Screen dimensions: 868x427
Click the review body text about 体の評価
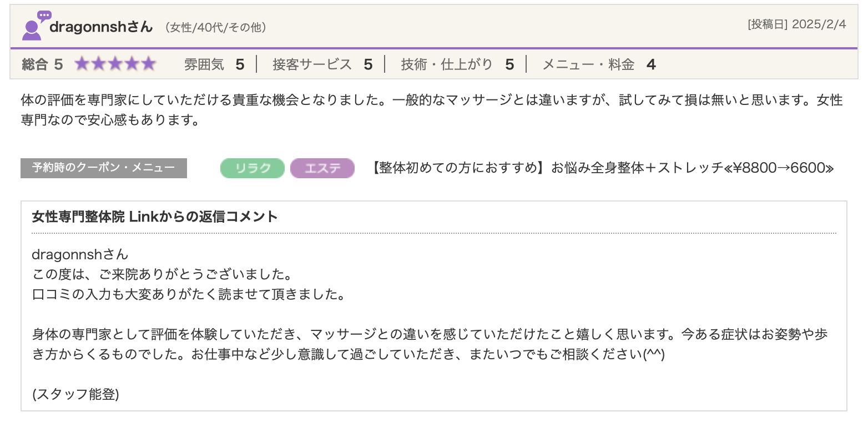coord(431,110)
